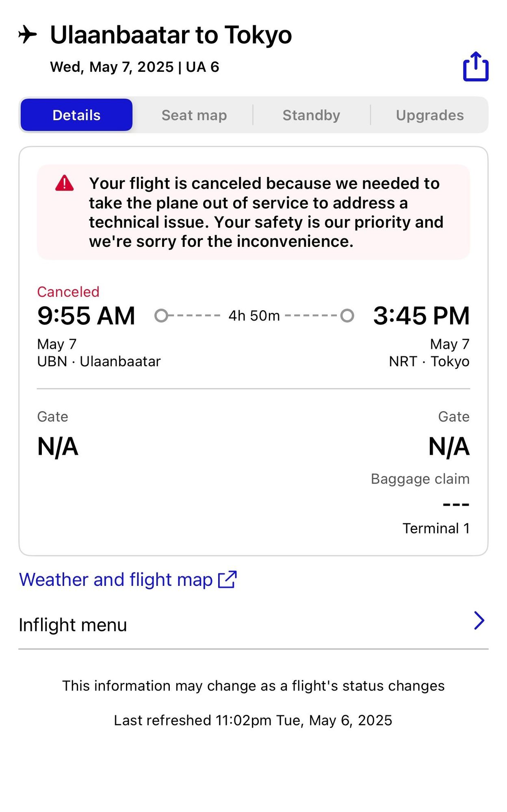
Task: Tap the Terminal 1 arrival info
Action: coord(436,528)
